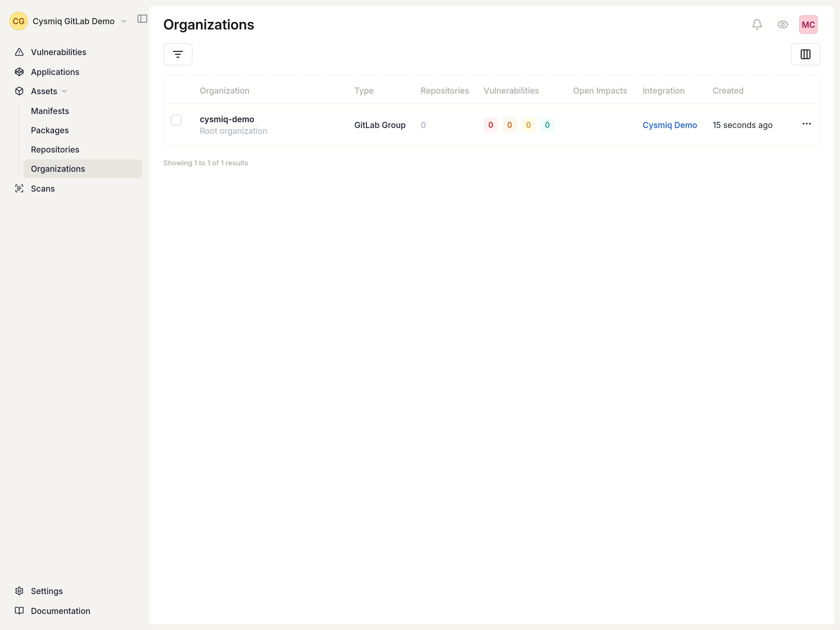Open the Cysmiq Demo integration link
Screen dimensions: 840x630
[669, 125]
